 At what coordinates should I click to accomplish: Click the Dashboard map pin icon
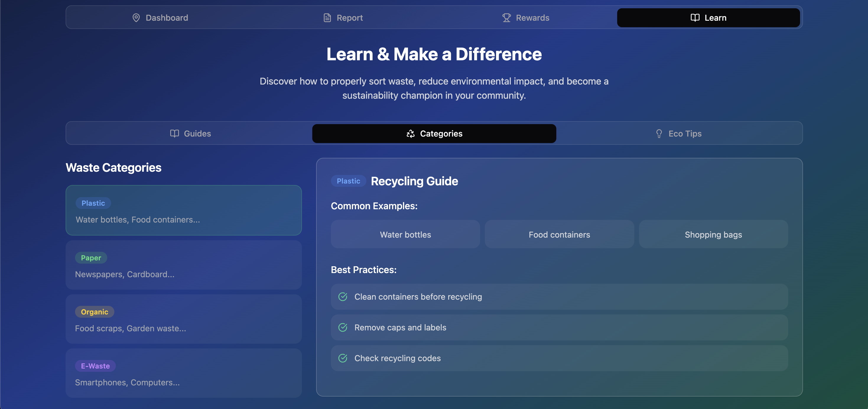pos(136,18)
